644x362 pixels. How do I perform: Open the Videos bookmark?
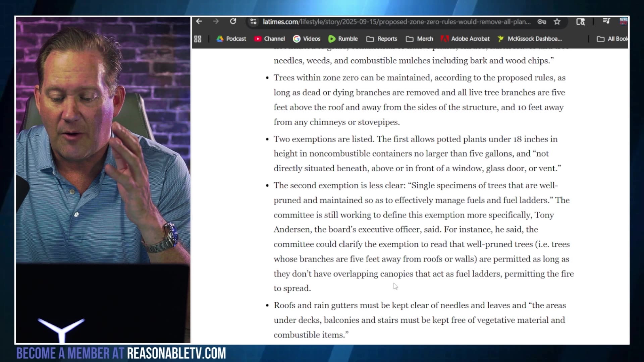coord(307,39)
